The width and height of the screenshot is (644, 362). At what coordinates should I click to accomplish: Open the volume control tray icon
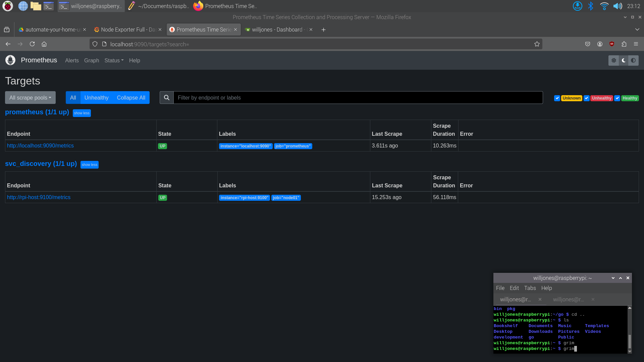click(618, 6)
